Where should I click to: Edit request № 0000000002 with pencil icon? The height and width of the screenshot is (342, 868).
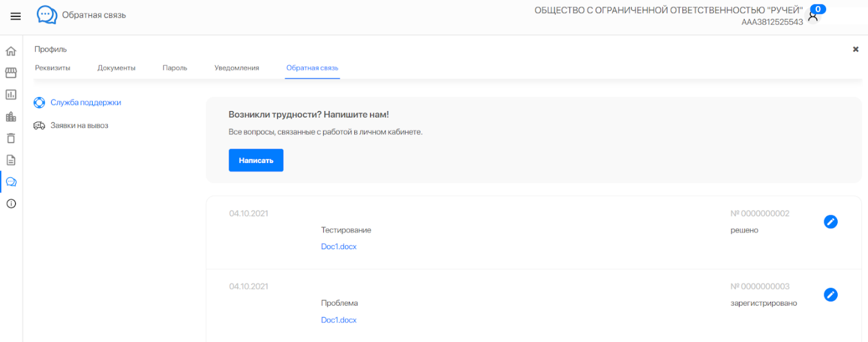(830, 222)
